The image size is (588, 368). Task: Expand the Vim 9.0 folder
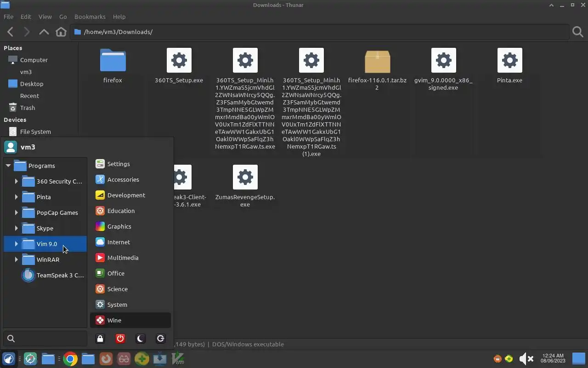pyautogui.click(x=17, y=244)
